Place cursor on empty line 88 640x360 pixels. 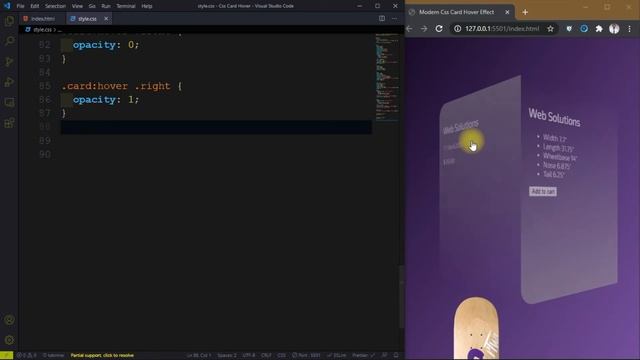pos(216,127)
